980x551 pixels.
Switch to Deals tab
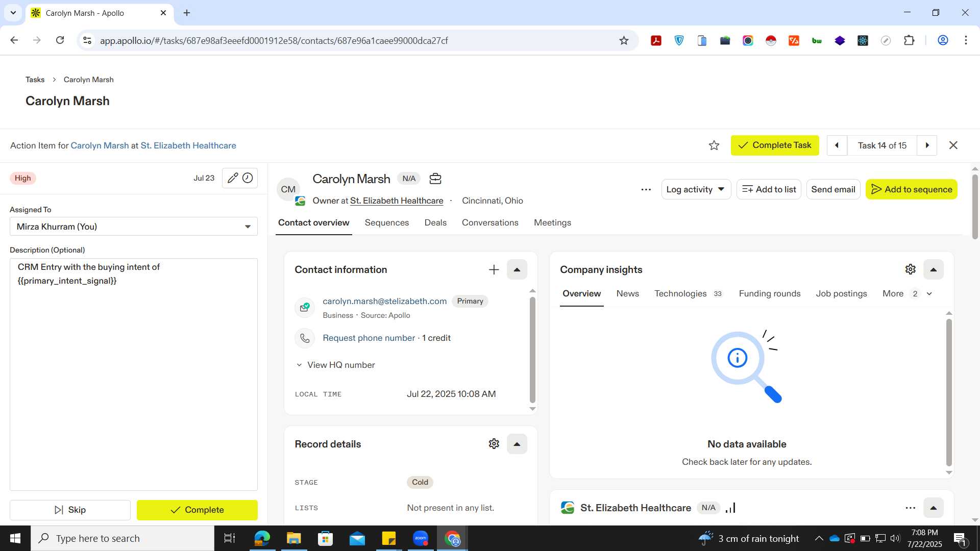click(x=435, y=222)
